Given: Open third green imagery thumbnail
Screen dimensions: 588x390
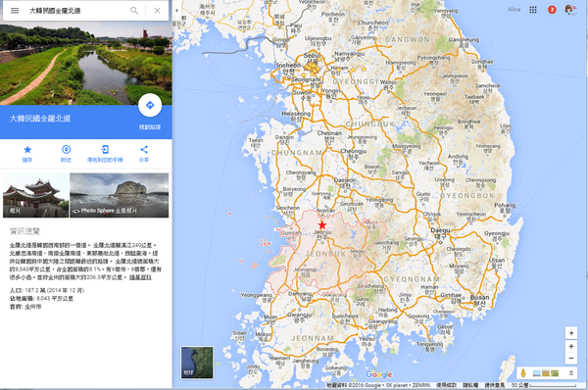Looking at the screenshot, I should tap(555, 373).
